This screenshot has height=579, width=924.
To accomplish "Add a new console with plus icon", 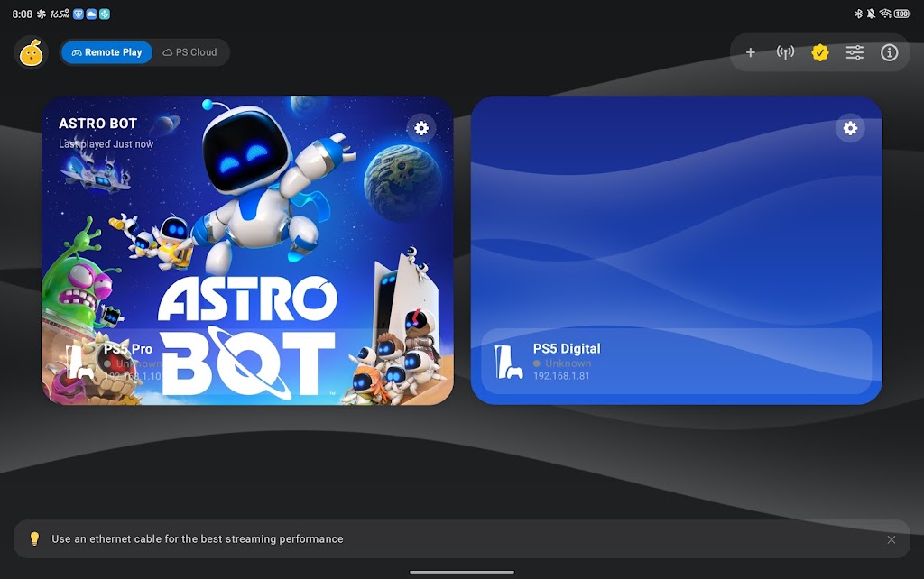I will point(750,52).
